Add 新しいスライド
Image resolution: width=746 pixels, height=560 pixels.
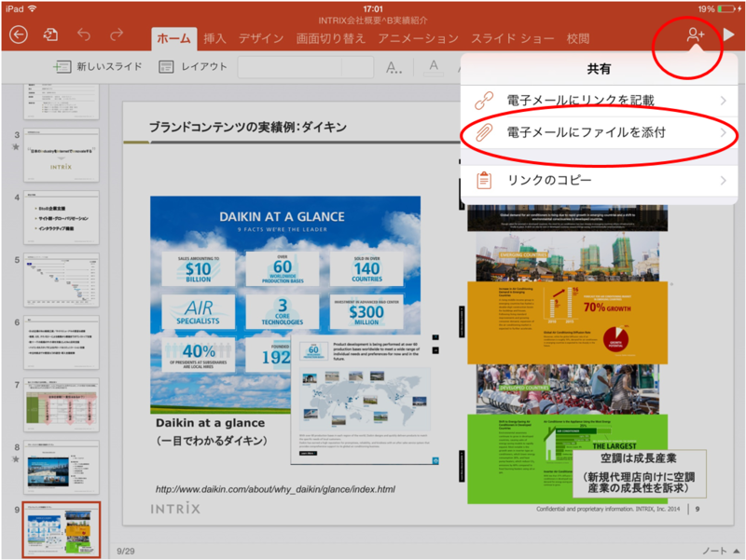(98, 66)
